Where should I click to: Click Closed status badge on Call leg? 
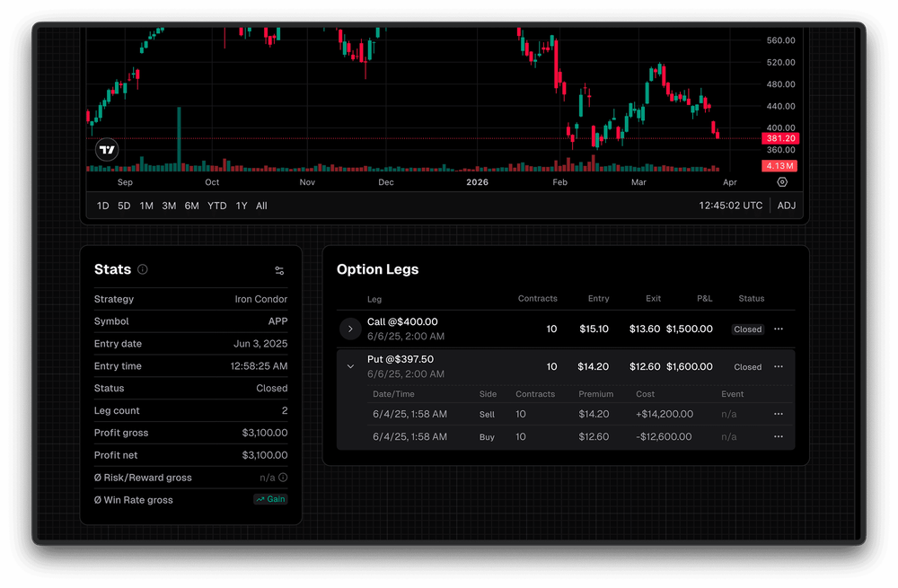[747, 329]
